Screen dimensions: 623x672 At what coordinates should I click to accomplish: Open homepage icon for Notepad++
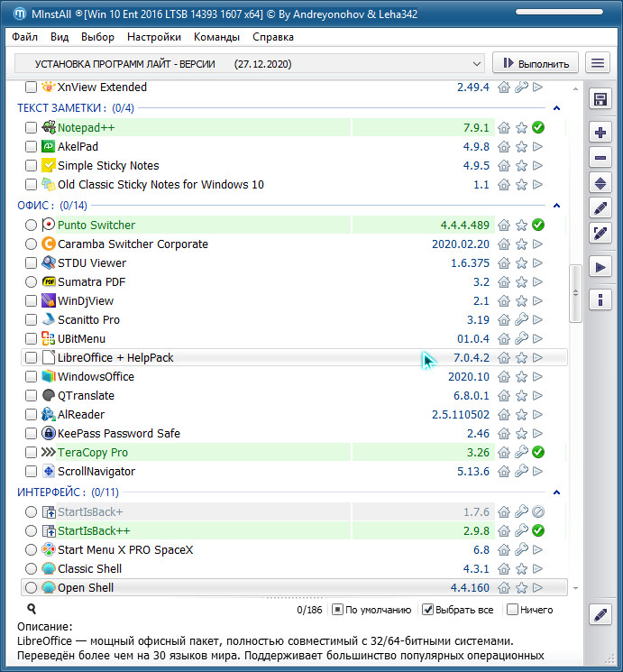[504, 128]
